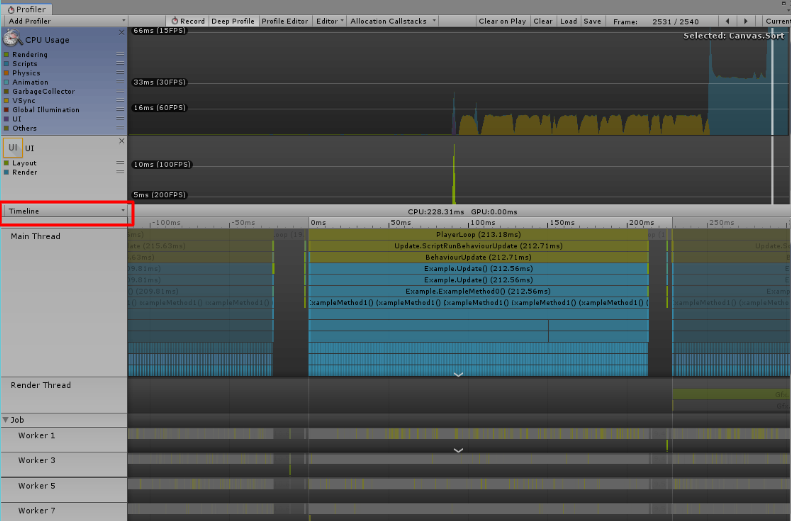Select Update.ScriptRunBehaviourUpdate (212.71ms) sample
Image resolution: width=791 pixels, height=521 pixels.
(x=478, y=246)
